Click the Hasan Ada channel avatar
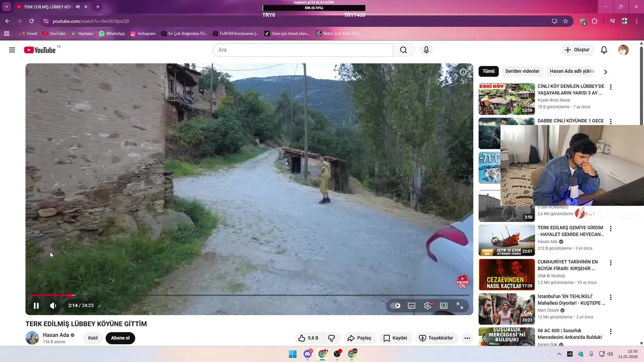Screen dimensions: 644x362 (x=32, y=338)
